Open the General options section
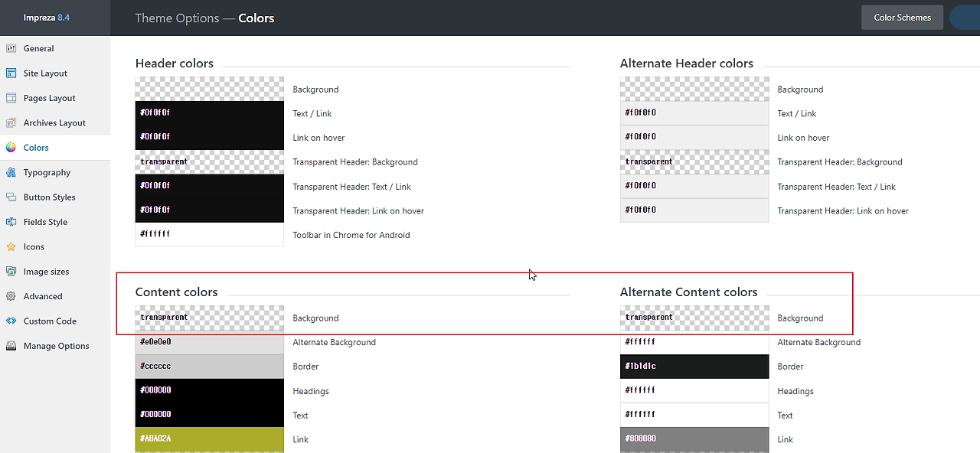The height and width of the screenshot is (453, 980). [55, 48]
